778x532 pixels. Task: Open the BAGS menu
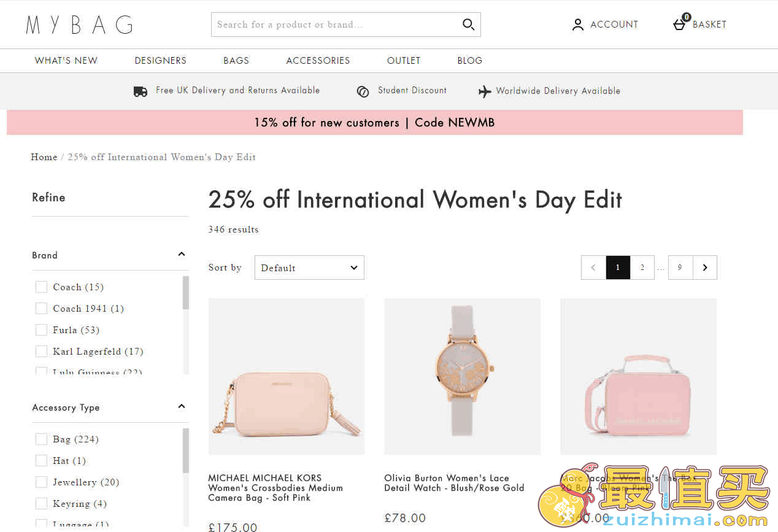pyautogui.click(x=236, y=60)
